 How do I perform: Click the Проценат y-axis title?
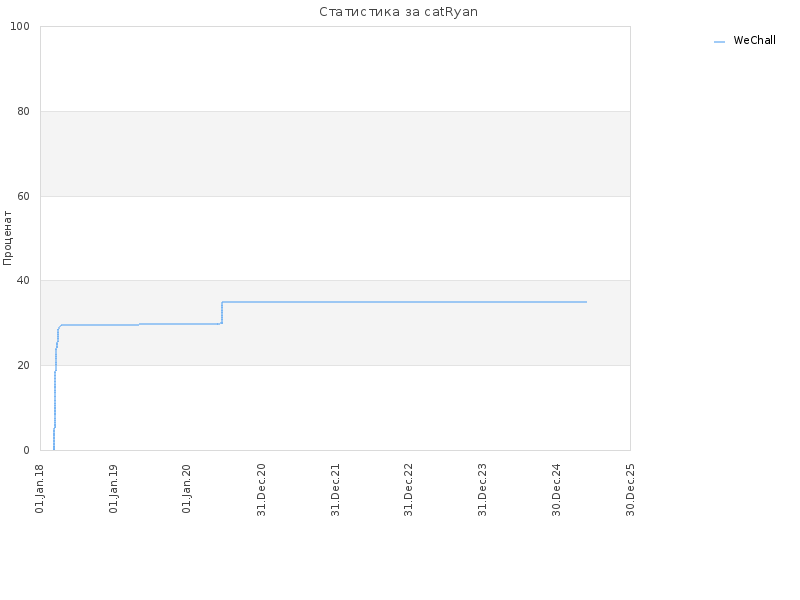(x=8, y=238)
